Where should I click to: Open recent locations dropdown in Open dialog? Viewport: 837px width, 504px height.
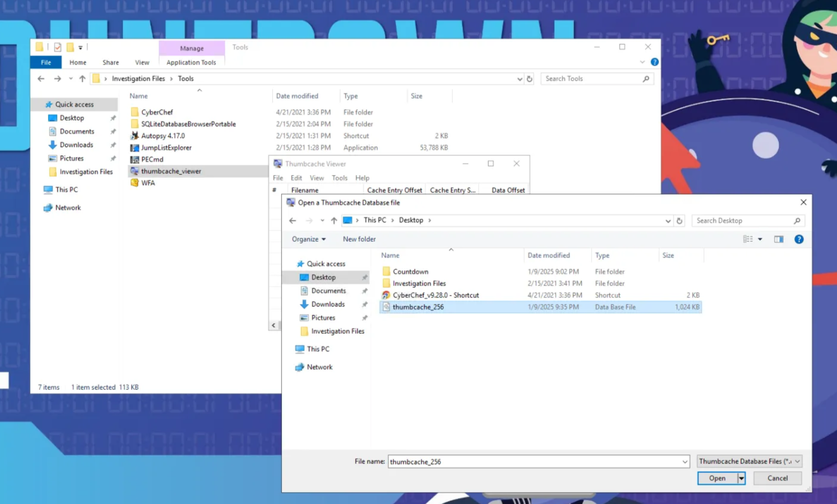point(322,220)
